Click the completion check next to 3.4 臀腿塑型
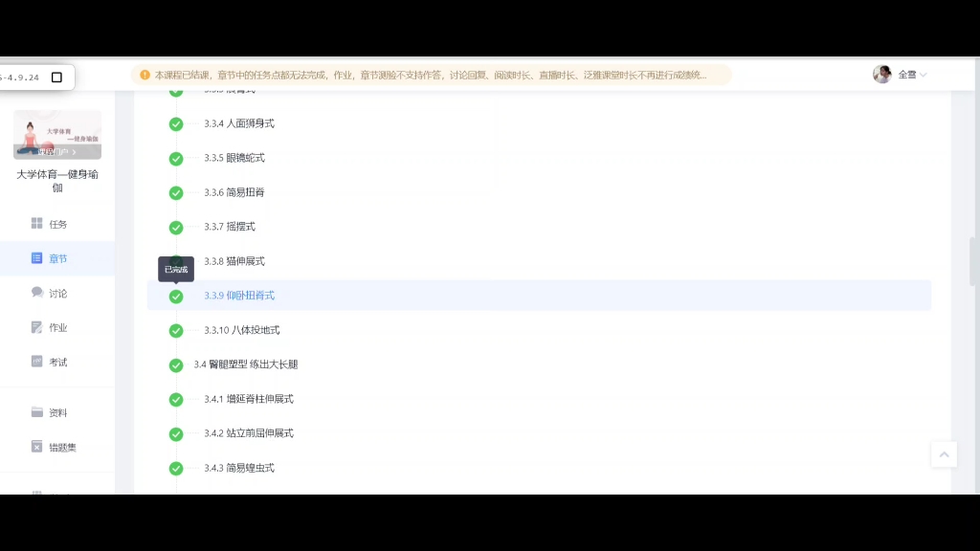The height and width of the screenshot is (551, 980). click(x=176, y=365)
